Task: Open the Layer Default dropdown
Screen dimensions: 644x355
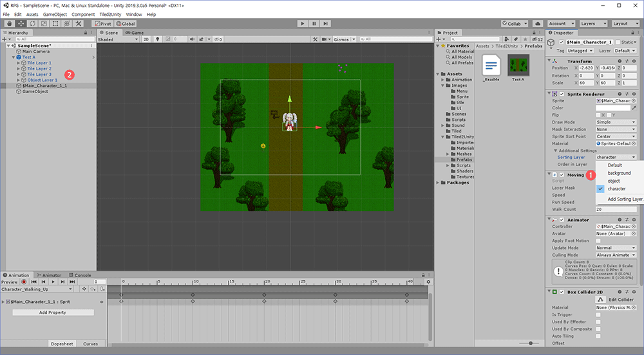Action: [x=625, y=51]
